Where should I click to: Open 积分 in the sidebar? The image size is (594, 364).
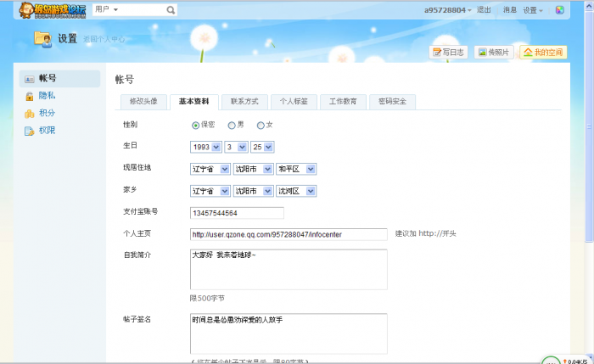pyautogui.click(x=47, y=113)
